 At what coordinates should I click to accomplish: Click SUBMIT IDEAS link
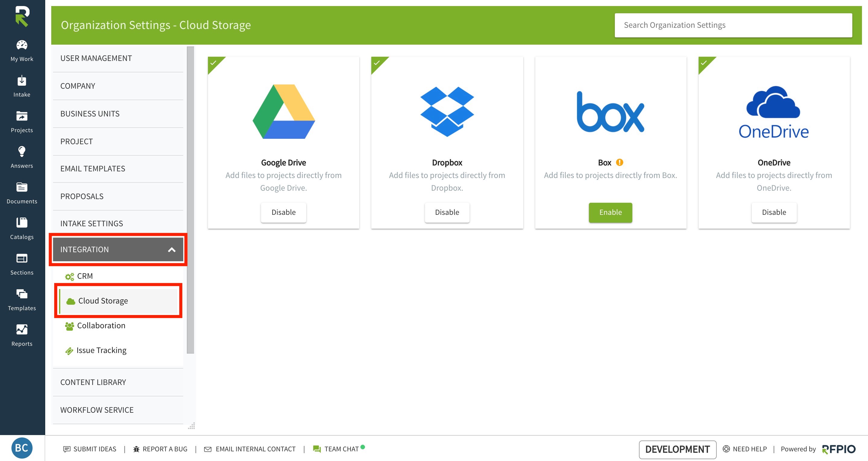(95, 449)
